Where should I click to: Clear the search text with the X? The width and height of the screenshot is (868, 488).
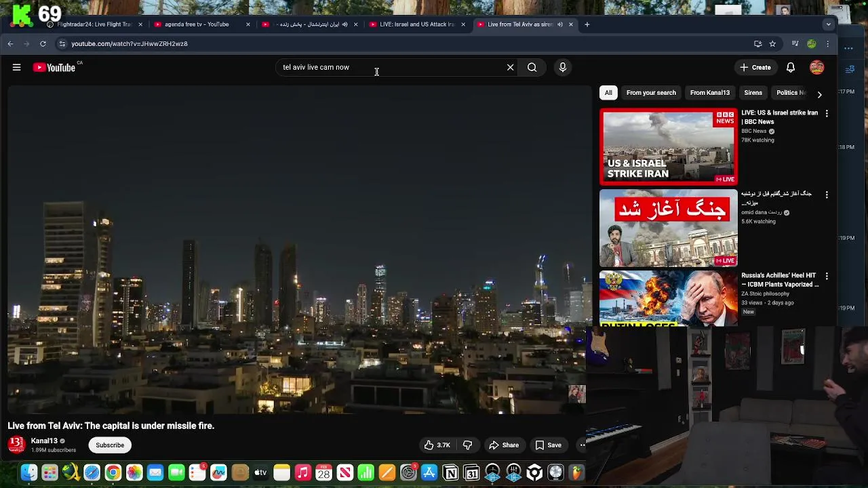pos(511,67)
